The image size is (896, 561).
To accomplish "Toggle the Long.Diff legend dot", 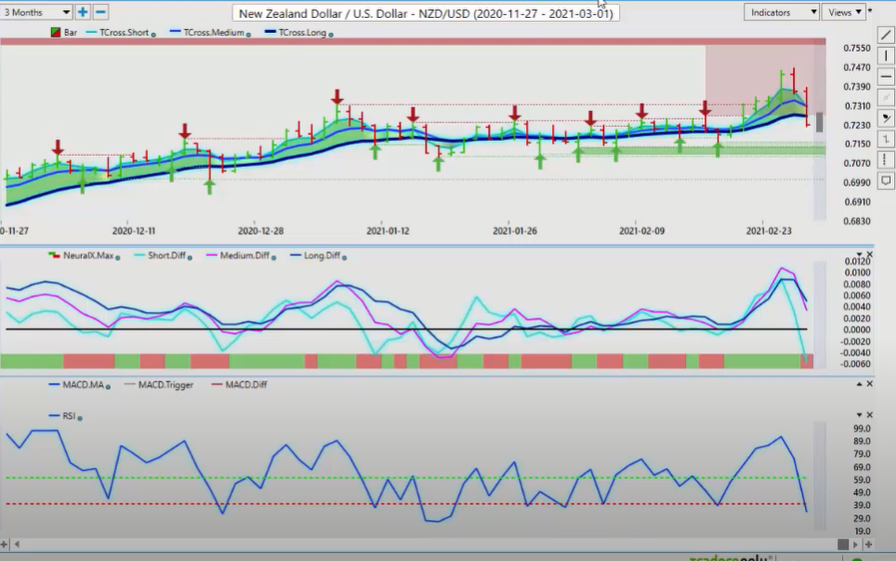I will [344, 258].
